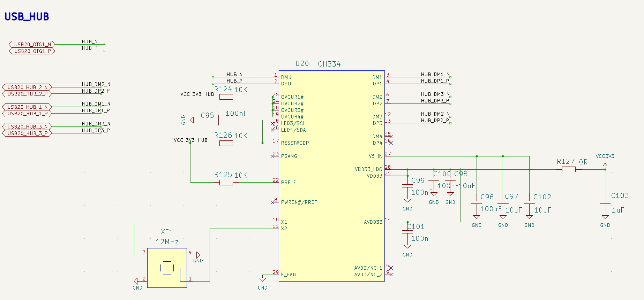Click the CH334H value text
644x300 pixels.
(x=331, y=64)
